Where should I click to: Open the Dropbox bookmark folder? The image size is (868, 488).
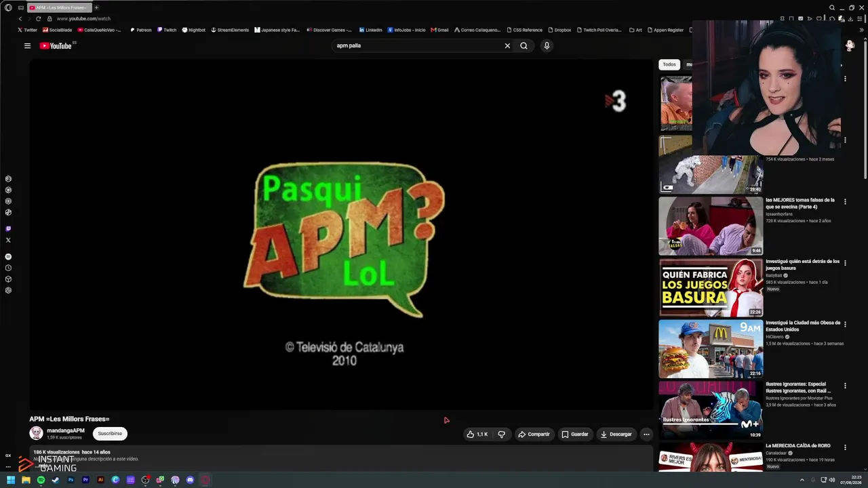559,30
